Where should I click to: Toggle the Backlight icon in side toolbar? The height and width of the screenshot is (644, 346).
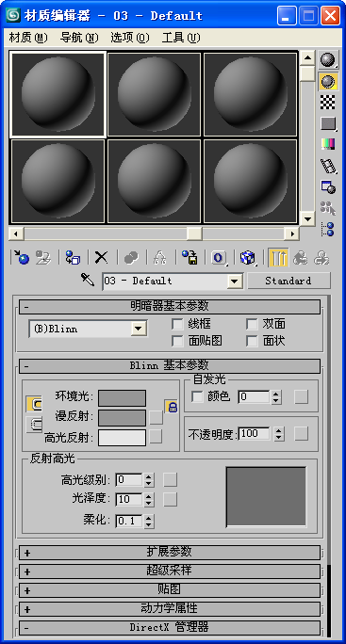coord(328,81)
